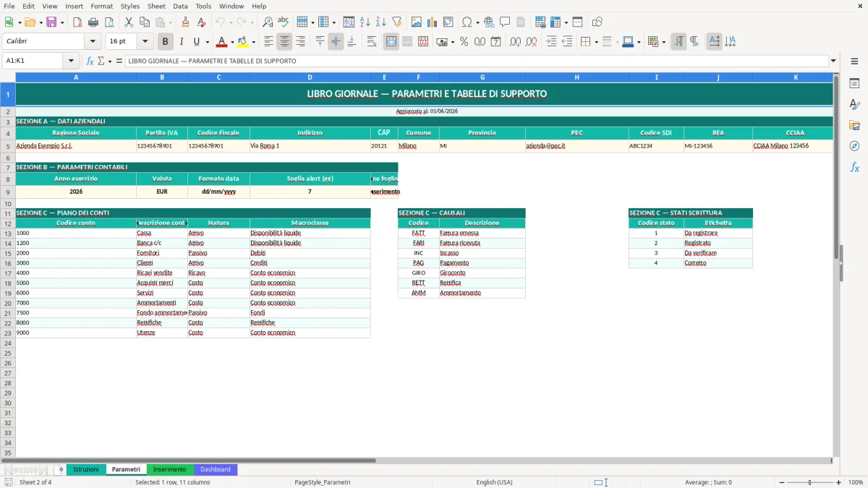Viewport: 868px width, 488px height.
Task: Select column header G
Action: (x=482, y=77)
